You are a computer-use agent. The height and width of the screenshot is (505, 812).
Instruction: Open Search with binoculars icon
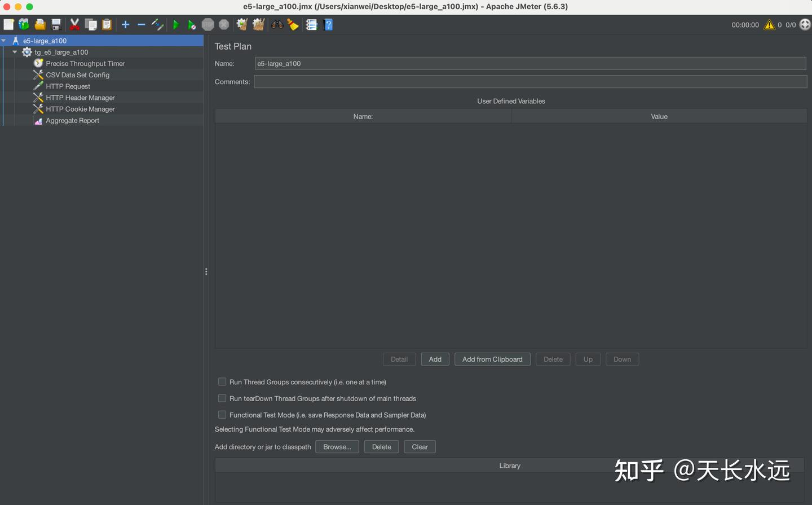pyautogui.click(x=277, y=24)
